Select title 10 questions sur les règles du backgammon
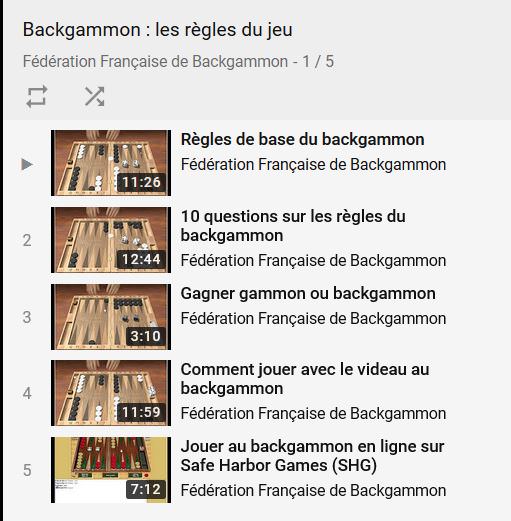511x521 pixels. (293, 226)
